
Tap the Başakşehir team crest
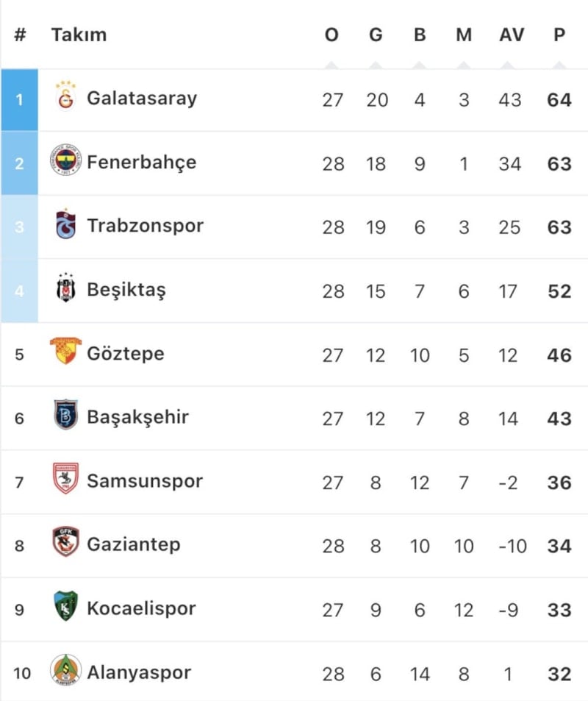[66, 416]
